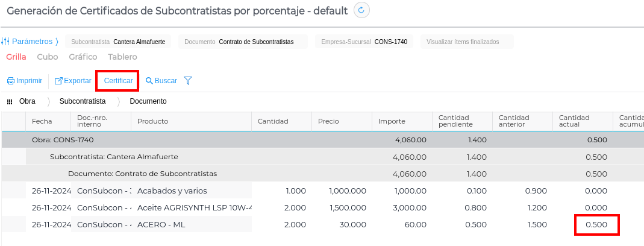Click the Subcontratista parameter field
This screenshot has width=644, height=246.
tap(118, 42)
